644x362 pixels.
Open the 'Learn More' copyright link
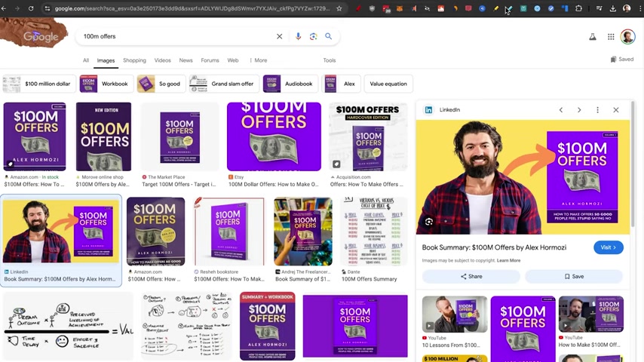click(508, 260)
